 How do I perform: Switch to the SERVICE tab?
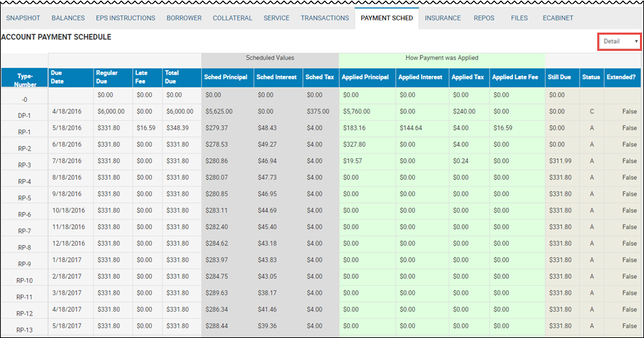pos(277,18)
